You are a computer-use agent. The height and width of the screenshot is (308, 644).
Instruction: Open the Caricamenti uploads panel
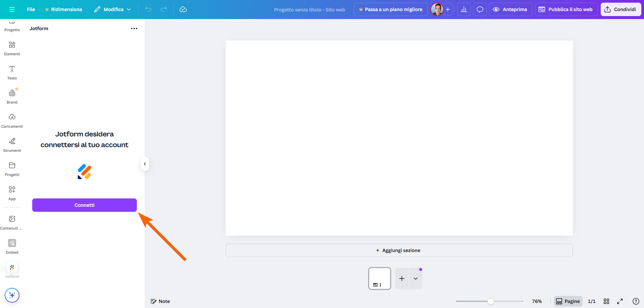point(12,121)
